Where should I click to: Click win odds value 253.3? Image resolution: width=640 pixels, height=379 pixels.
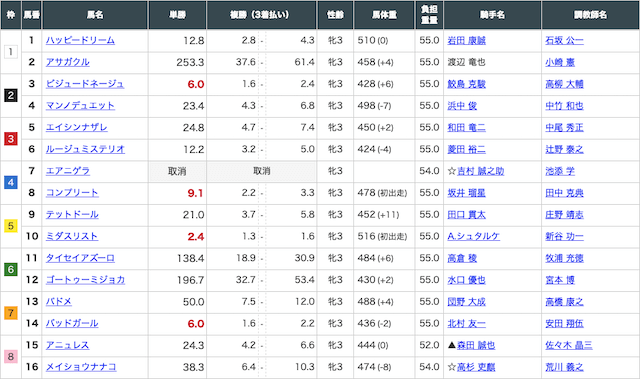click(190, 62)
